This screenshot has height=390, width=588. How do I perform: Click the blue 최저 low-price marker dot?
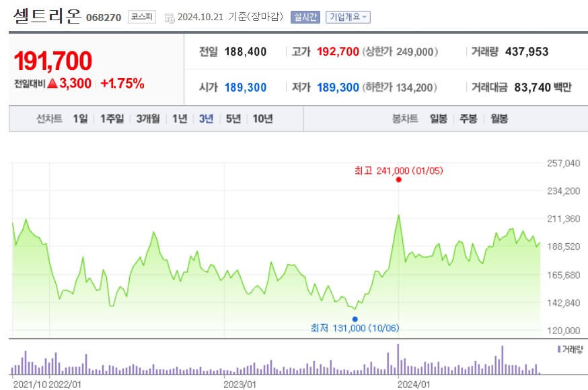355,318
